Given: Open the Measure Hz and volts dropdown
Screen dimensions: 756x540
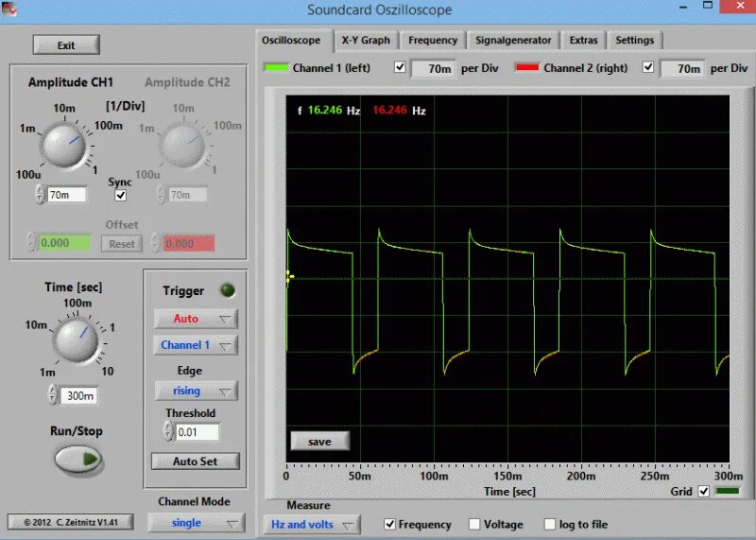Looking at the screenshot, I should (312, 525).
